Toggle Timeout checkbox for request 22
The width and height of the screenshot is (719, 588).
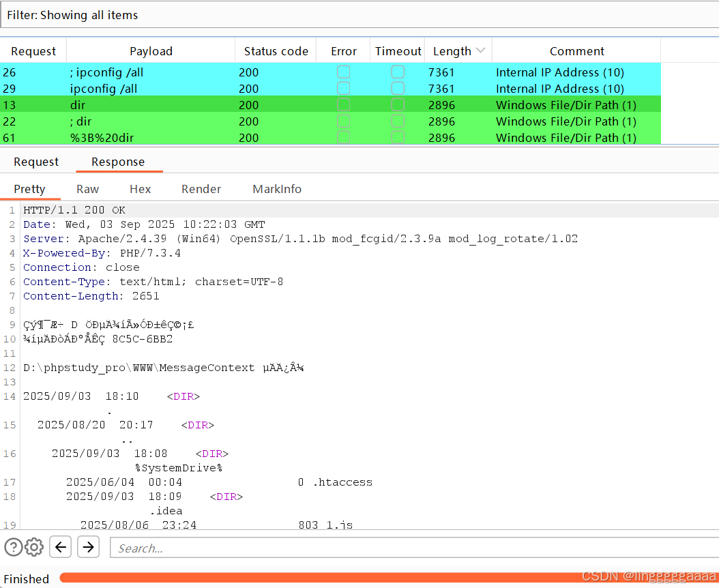click(398, 121)
